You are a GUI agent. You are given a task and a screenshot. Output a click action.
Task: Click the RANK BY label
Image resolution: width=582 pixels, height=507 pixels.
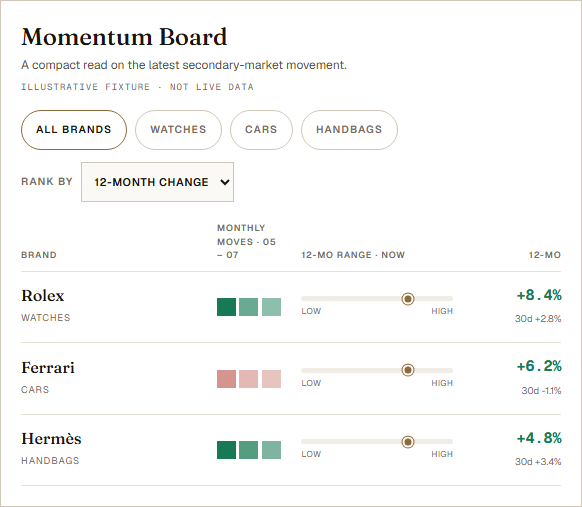point(47,181)
